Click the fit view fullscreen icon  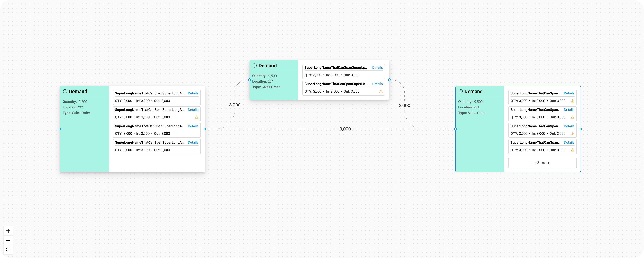pyautogui.click(x=8, y=249)
